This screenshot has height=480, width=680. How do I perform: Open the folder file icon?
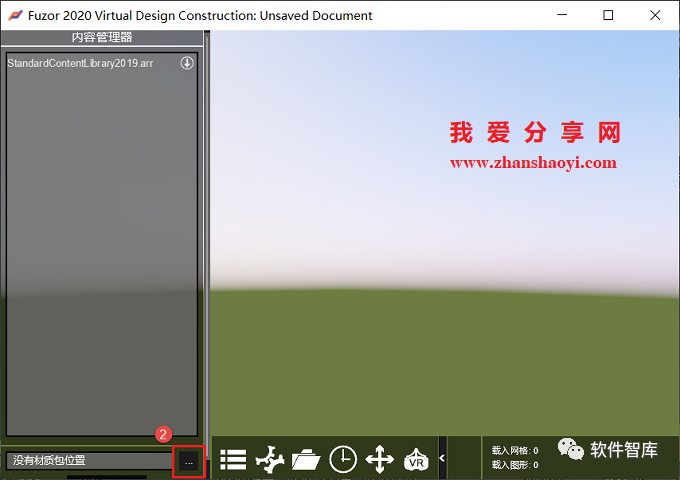coord(306,459)
